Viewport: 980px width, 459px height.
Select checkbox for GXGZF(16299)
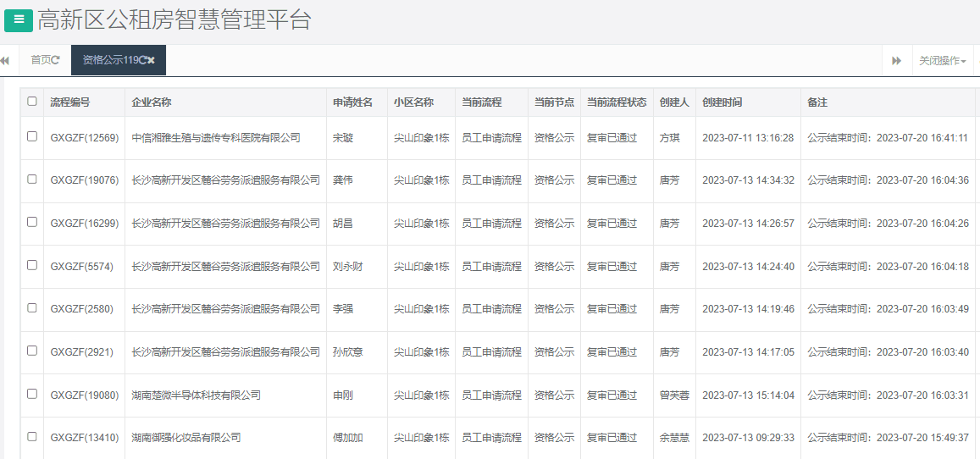point(32,223)
